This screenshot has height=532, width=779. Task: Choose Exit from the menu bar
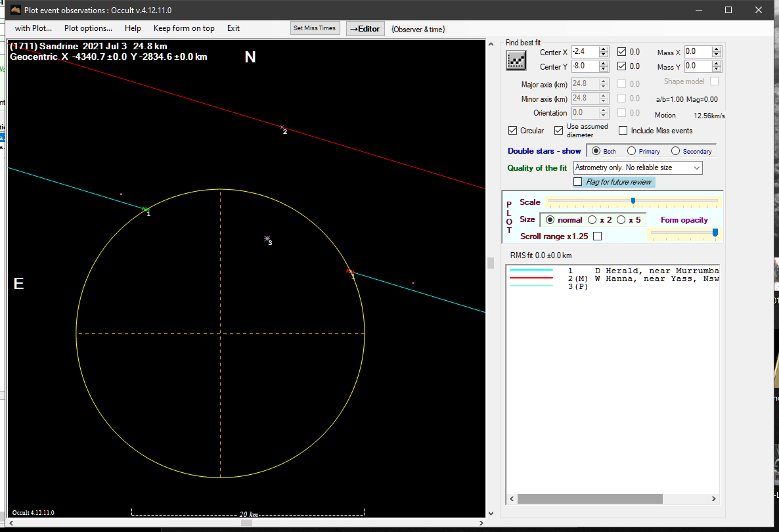click(233, 28)
